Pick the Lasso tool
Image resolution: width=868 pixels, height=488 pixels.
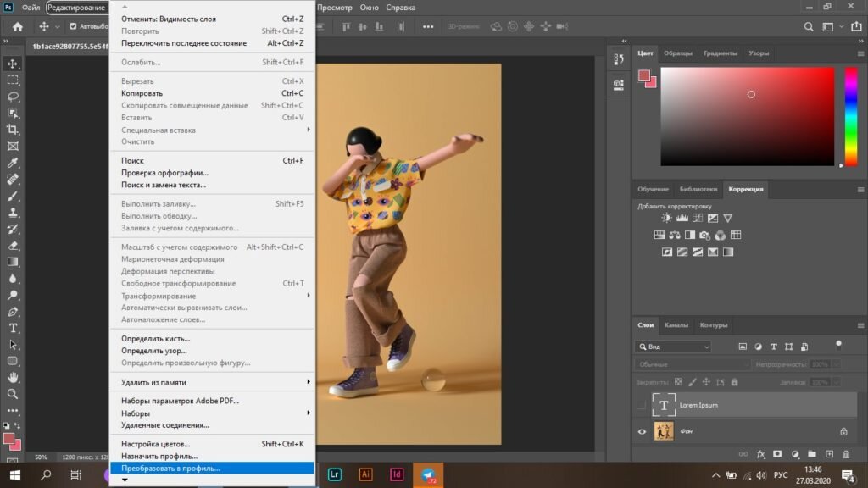(x=13, y=97)
